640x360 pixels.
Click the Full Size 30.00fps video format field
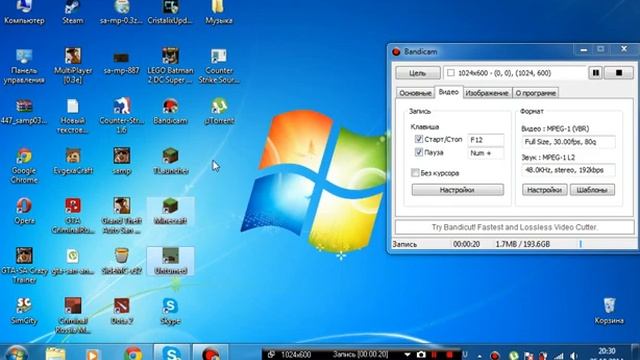coord(568,142)
